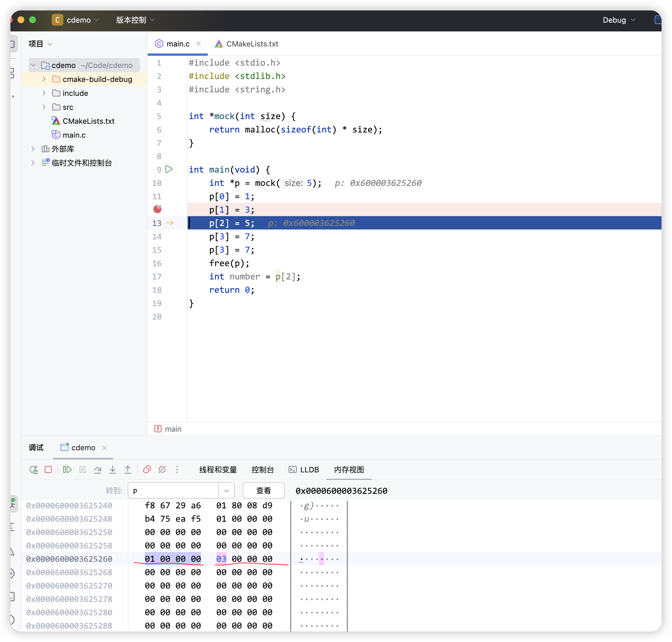The image size is (672, 642).
Task: Toggle the breakpoint on line 12
Action: point(157,209)
